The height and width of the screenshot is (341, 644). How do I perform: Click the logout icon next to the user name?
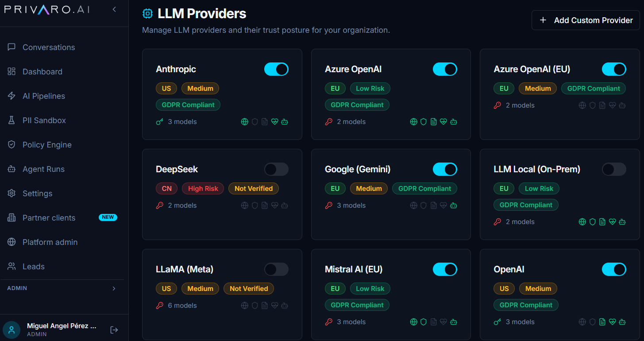[114, 330]
